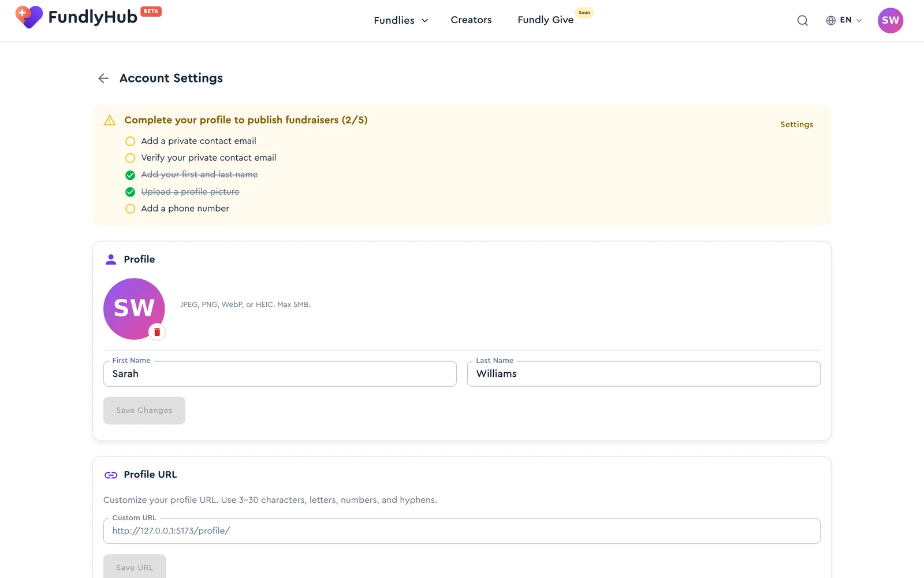Expand the Fundlies dropdown menu
Screen dimensions: 924x578
(x=401, y=20)
